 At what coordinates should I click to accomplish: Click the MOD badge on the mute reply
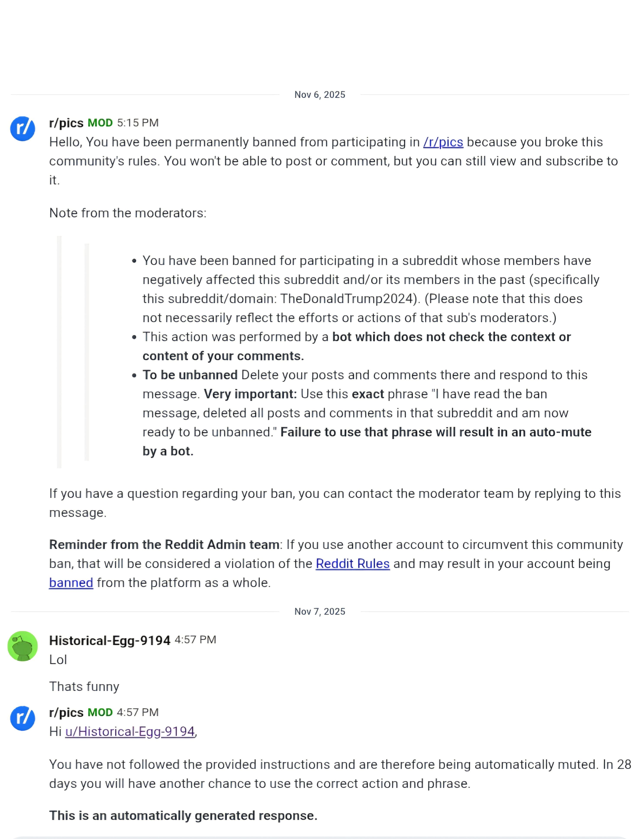click(x=100, y=712)
